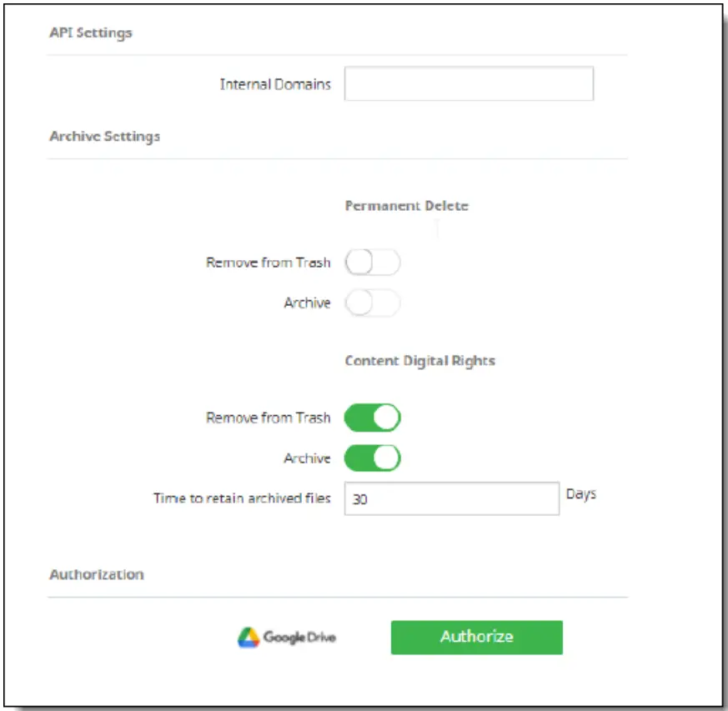Select the Google Drive logo triangle

[x=249, y=636]
